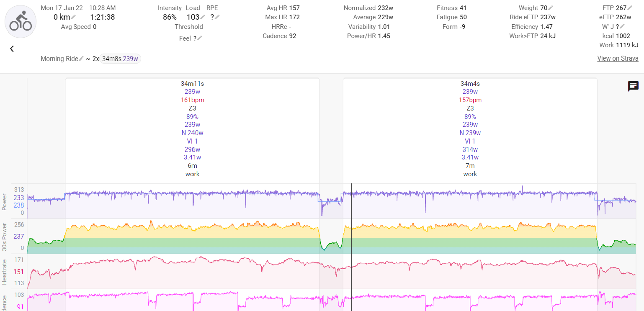The height and width of the screenshot is (311, 644).
Task: Click the Heartrate chart axis label
Action: tap(5, 272)
